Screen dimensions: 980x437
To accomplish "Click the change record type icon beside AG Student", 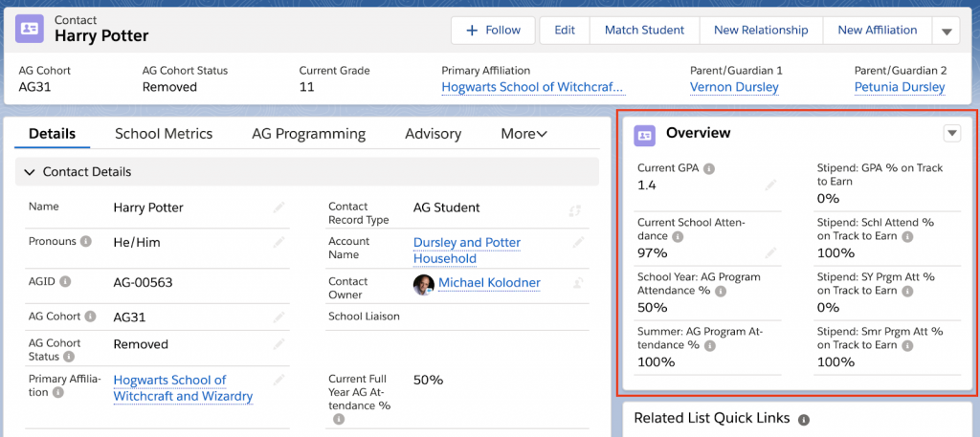I will (575, 211).
